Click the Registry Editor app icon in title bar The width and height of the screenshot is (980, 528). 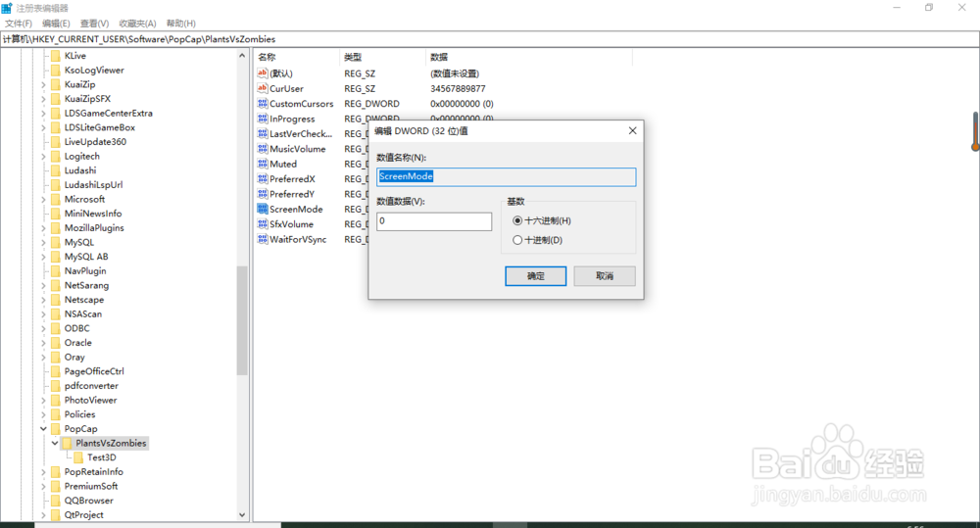[x=7, y=8]
